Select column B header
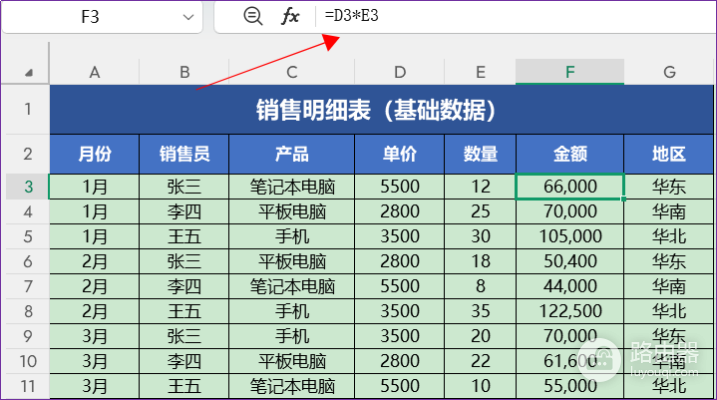Image resolution: width=717 pixels, height=400 pixels. coord(184,72)
